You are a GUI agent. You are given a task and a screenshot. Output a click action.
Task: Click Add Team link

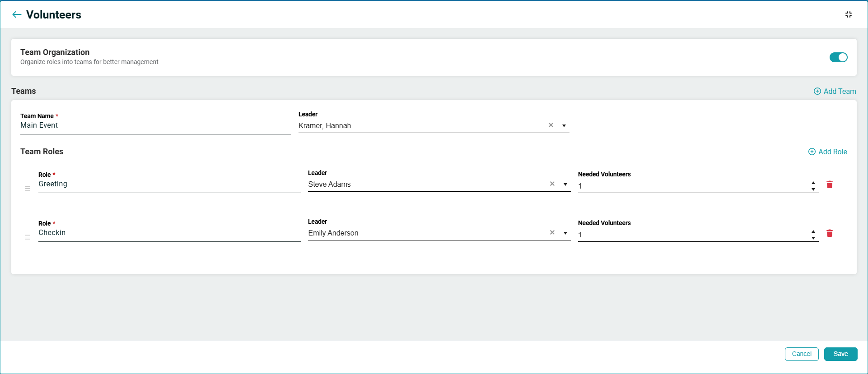(835, 91)
